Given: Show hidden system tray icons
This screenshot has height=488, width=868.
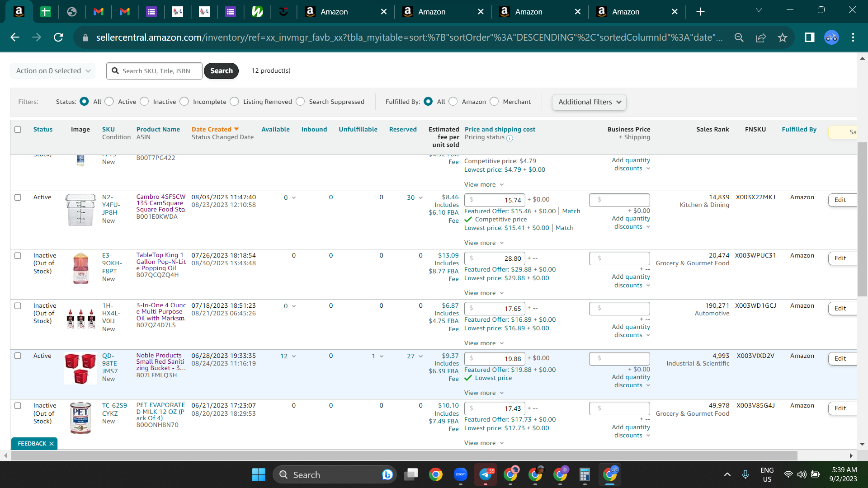Looking at the screenshot, I should (x=727, y=474).
